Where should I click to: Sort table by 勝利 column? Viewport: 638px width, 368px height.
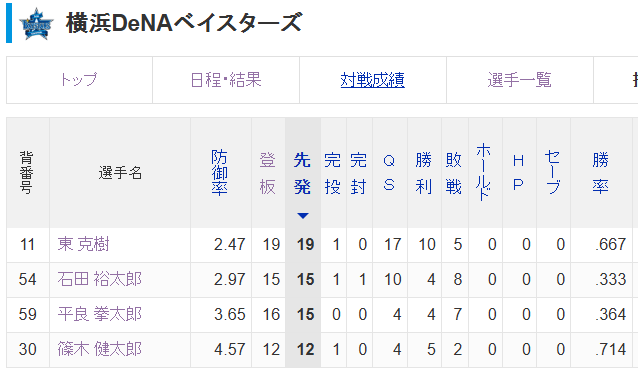point(424,173)
